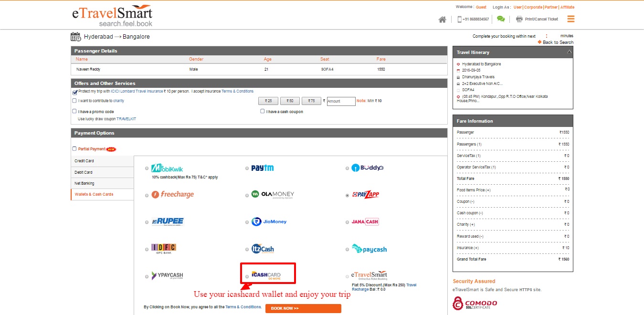644x315 pixels.
Task: Click the Ola Money logo
Action: [273, 195]
